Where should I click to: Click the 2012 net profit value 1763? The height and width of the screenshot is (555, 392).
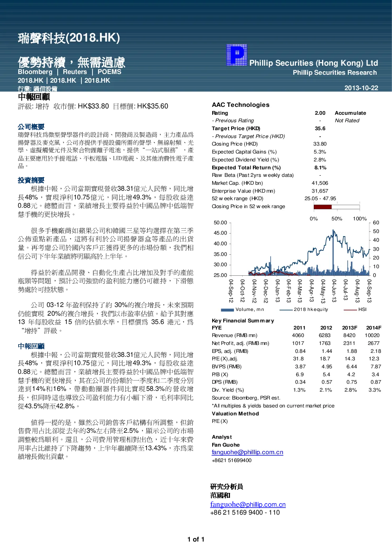click(x=325, y=343)
